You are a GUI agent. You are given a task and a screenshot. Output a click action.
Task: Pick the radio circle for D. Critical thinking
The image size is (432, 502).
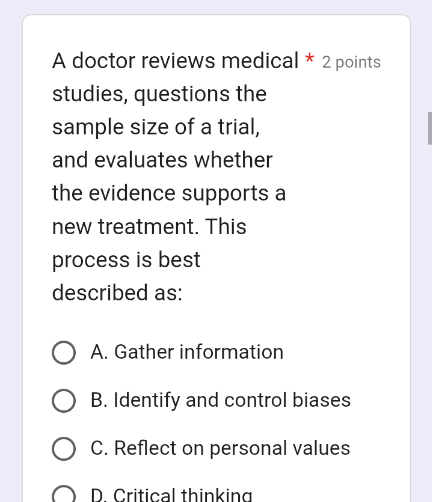[x=64, y=495]
